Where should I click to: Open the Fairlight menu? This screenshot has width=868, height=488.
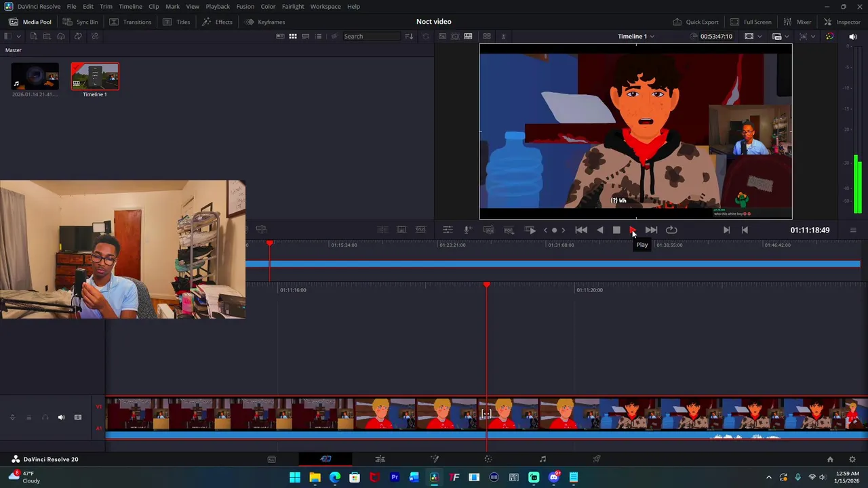coord(293,6)
